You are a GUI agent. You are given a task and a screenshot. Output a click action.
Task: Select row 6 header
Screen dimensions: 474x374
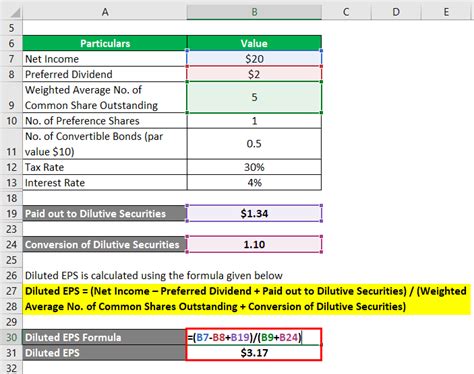(11, 43)
